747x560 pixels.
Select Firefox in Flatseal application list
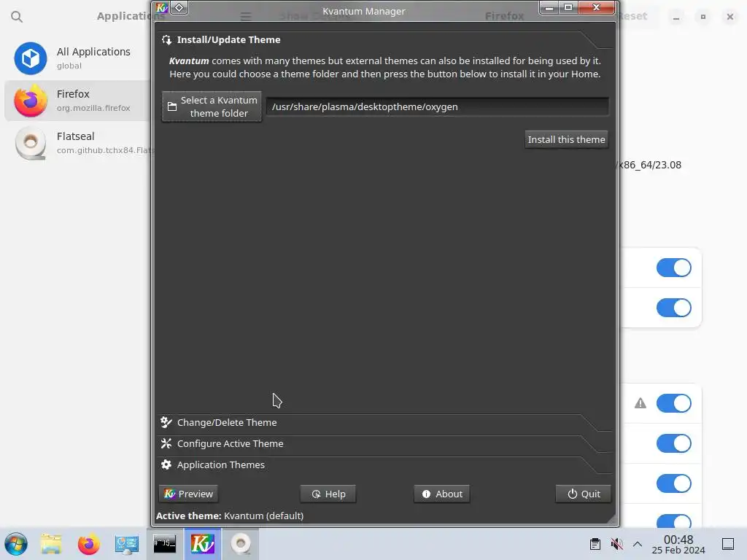[x=76, y=101]
